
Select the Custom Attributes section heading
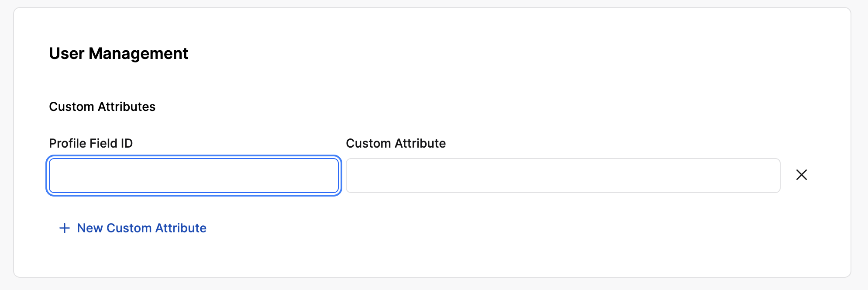pyautogui.click(x=102, y=106)
